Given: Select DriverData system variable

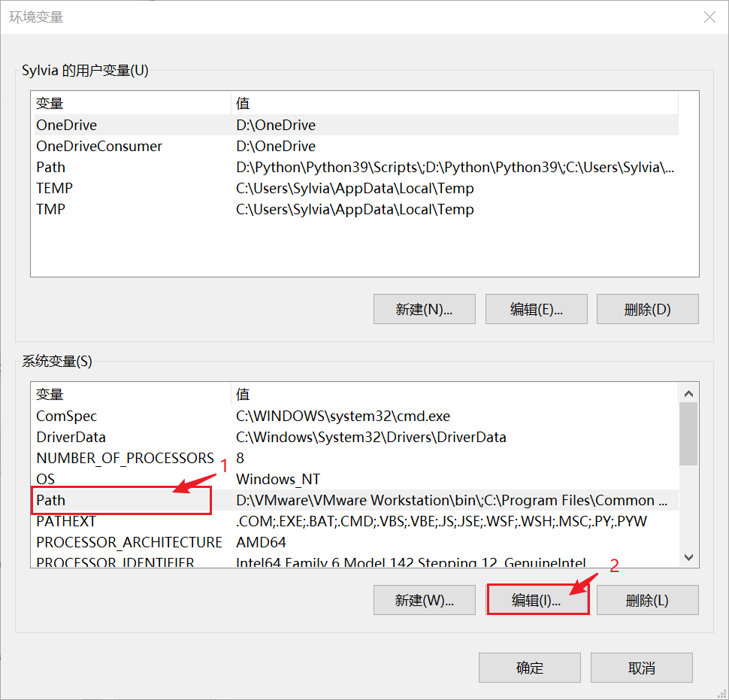Looking at the screenshot, I should click(356, 437).
